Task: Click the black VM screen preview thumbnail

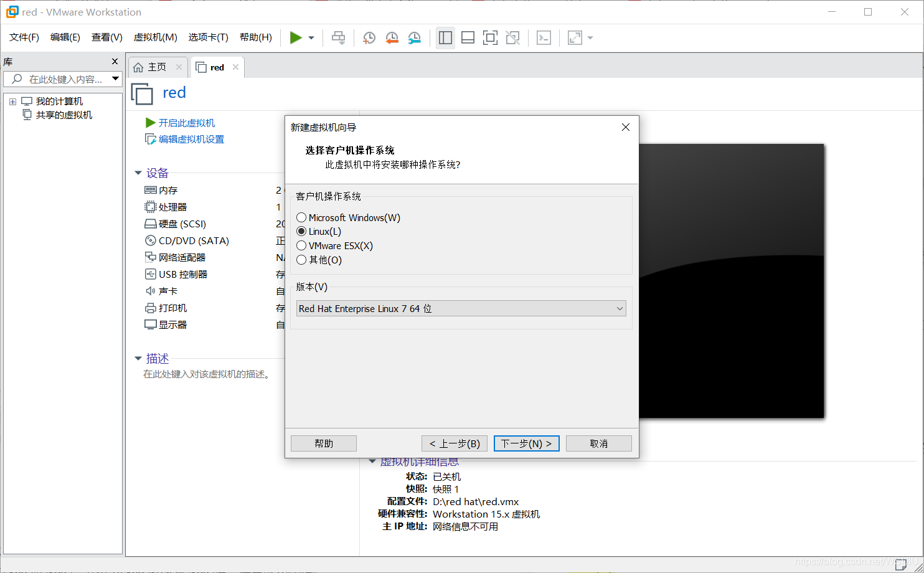Action: pyautogui.click(x=731, y=281)
